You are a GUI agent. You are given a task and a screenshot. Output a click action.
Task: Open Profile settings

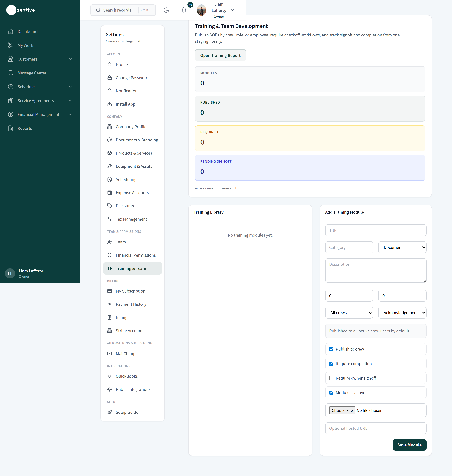pyautogui.click(x=132, y=64)
